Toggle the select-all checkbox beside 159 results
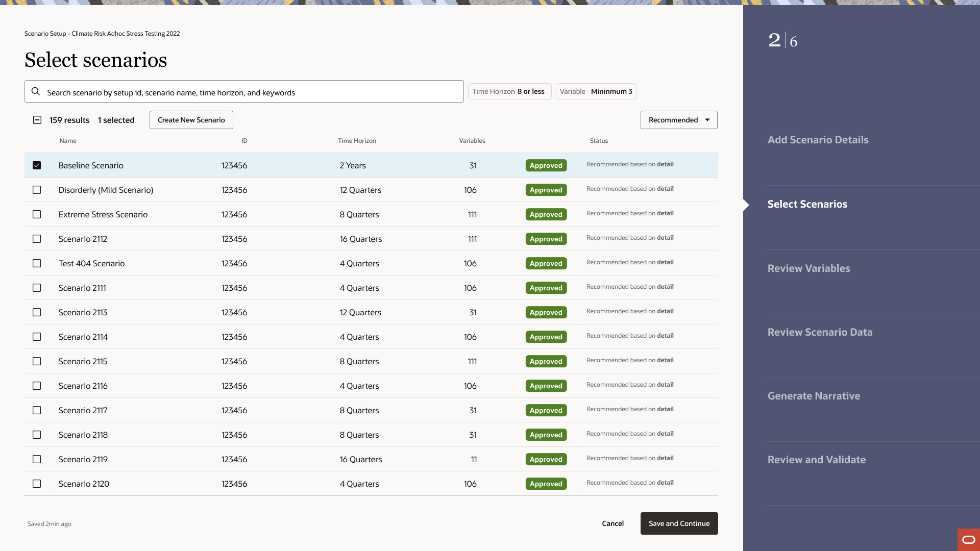The width and height of the screenshot is (980, 551). coord(37,120)
